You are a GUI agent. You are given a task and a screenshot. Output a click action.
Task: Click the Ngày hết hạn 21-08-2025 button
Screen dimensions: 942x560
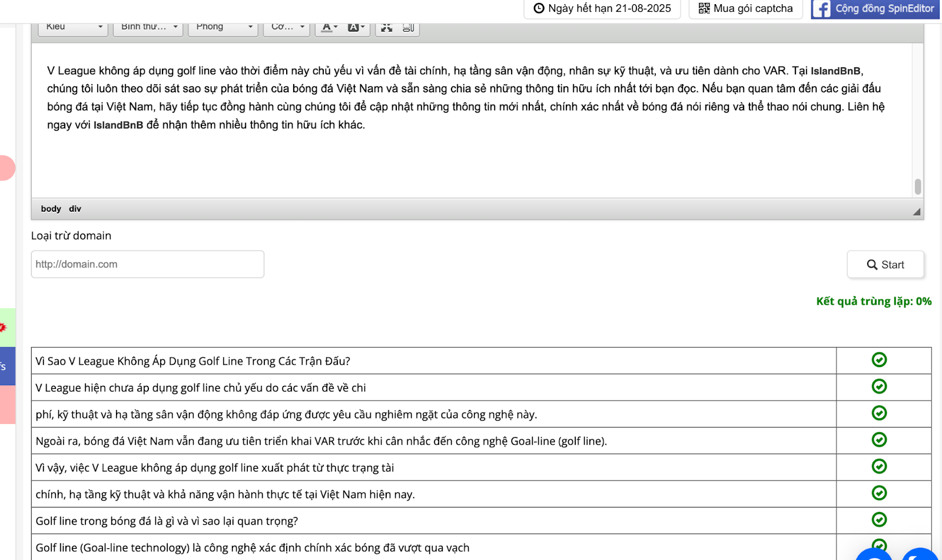[x=602, y=9]
